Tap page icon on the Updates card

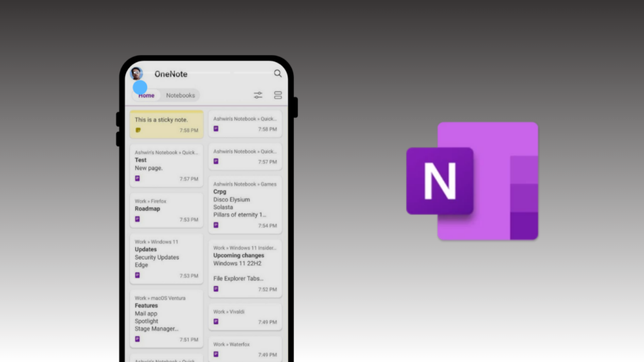pos(138,275)
